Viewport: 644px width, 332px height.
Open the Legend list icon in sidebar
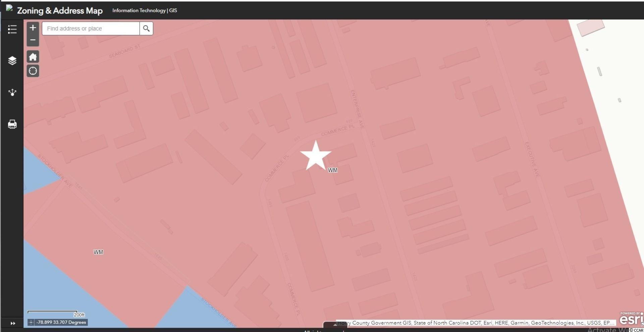coord(12,29)
